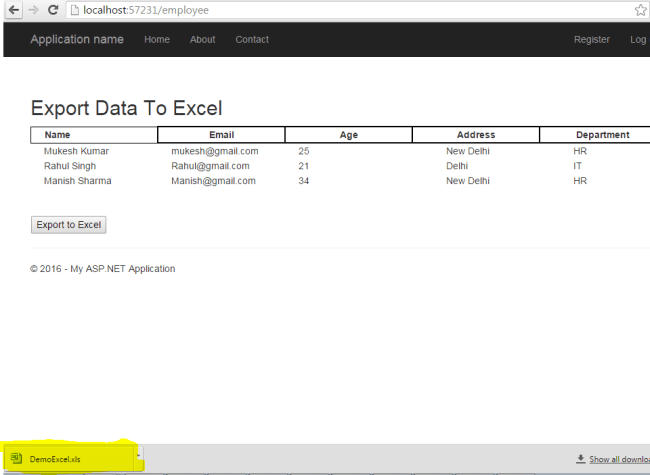The image size is (650, 475).
Task: Open the Contact nav item
Action: (252, 39)
